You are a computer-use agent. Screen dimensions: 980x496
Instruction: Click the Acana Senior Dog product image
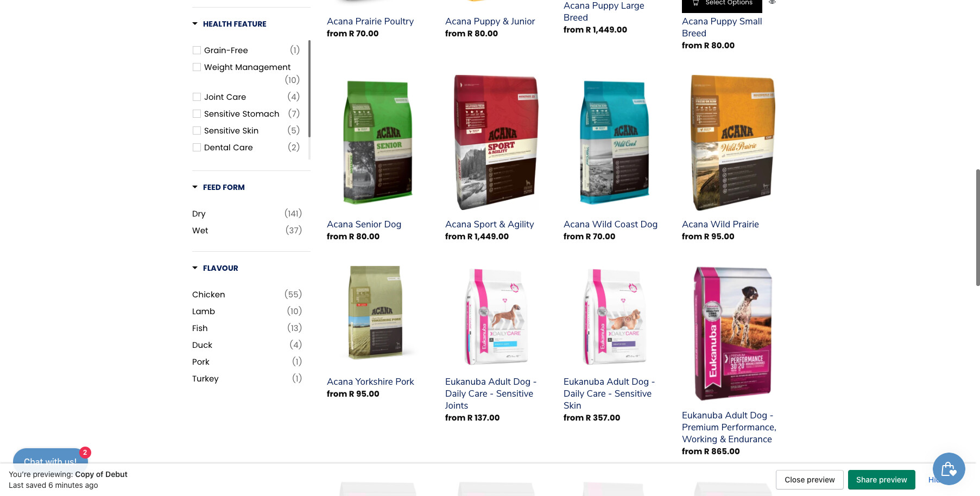(377, 142)
